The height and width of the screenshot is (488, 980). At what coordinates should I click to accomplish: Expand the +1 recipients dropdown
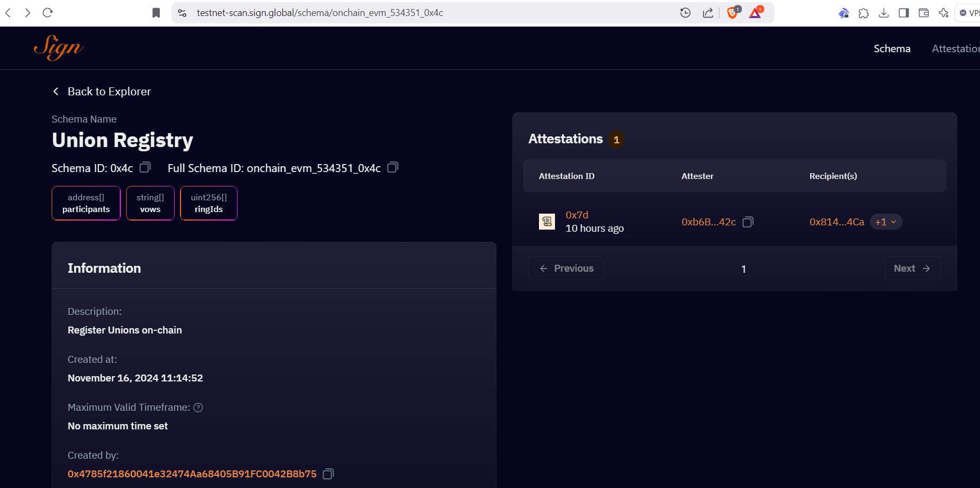pos(886,222)
